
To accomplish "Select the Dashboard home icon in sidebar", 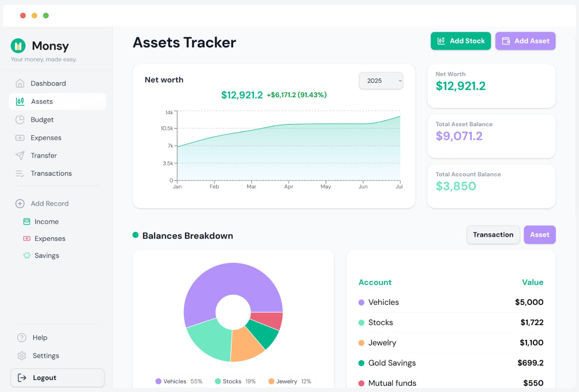I will 21,83.
